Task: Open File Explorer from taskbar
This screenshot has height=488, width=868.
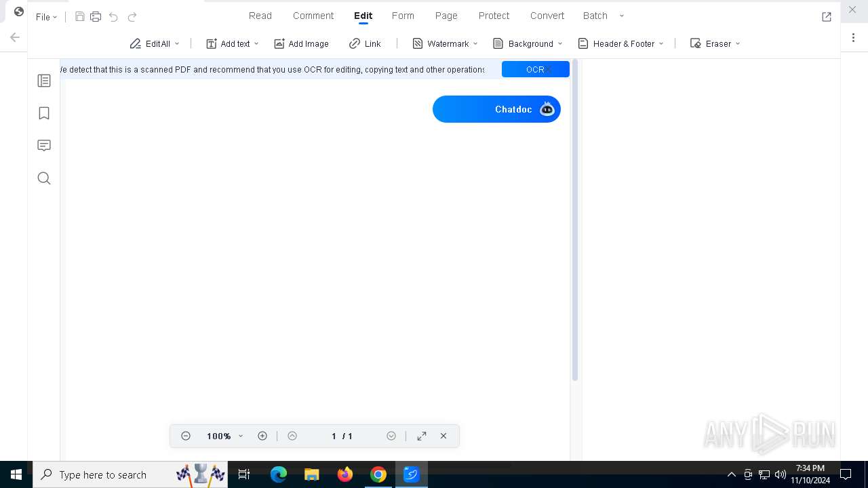Action: 311,474
